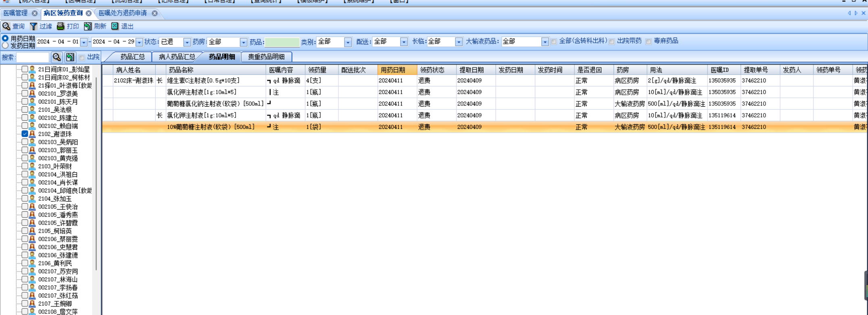Select the 用药日期 radio button
The image size is (868, 315).
[x=5, y=38]
